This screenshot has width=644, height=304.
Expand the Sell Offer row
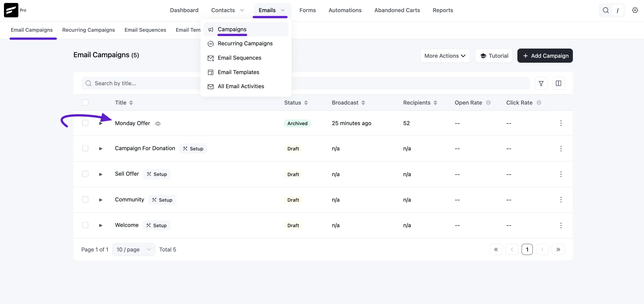(x=101, y=174)
